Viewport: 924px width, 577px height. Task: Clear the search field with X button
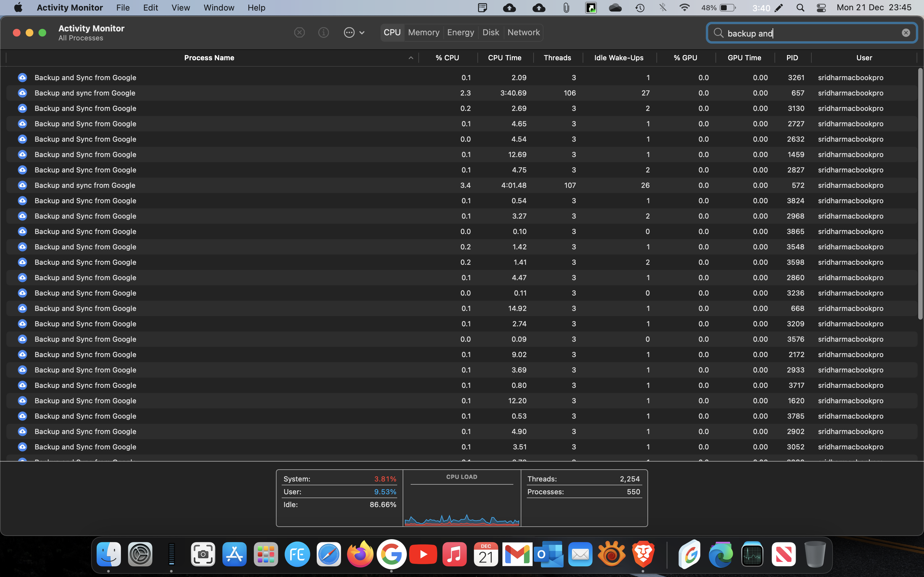906,33
